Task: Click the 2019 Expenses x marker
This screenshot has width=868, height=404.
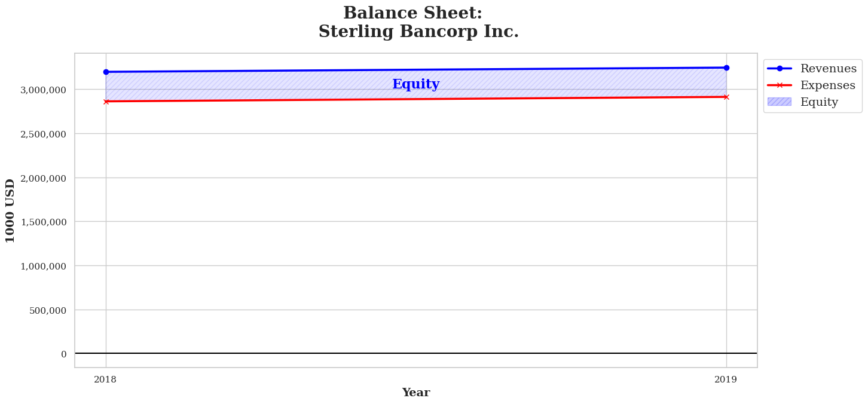Action: pyautogui.click(x=726, y=97)
